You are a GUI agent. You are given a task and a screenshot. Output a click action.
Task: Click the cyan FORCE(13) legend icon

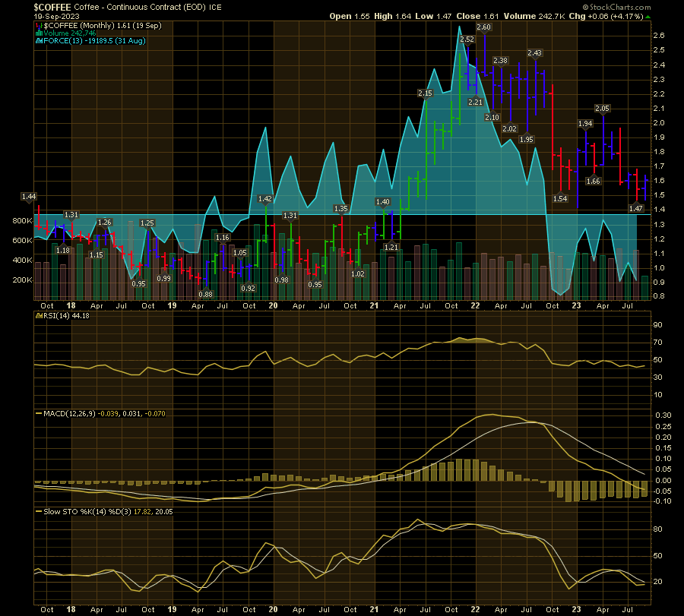point(38,40)
